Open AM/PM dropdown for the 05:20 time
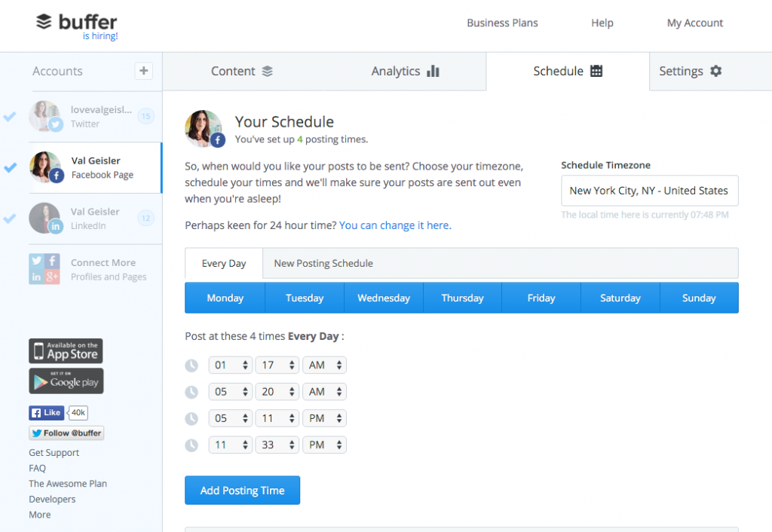Screen dimensions: 772x532 324,392
